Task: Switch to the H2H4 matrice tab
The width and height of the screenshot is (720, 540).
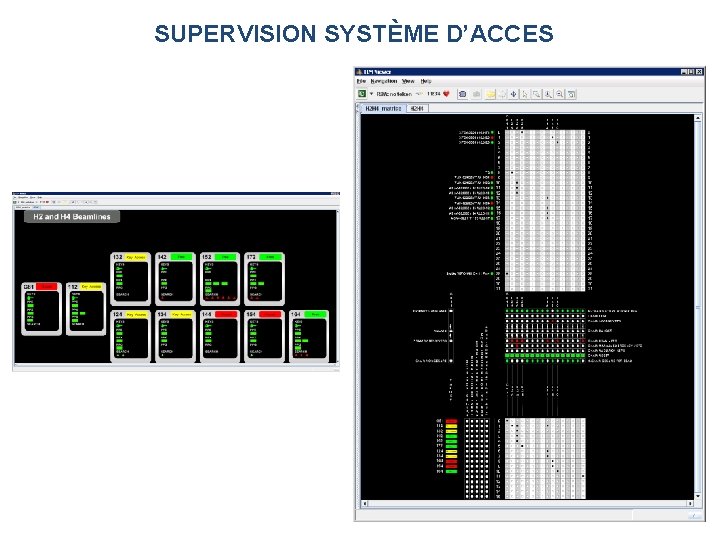Action: click(x=383, y=109)
